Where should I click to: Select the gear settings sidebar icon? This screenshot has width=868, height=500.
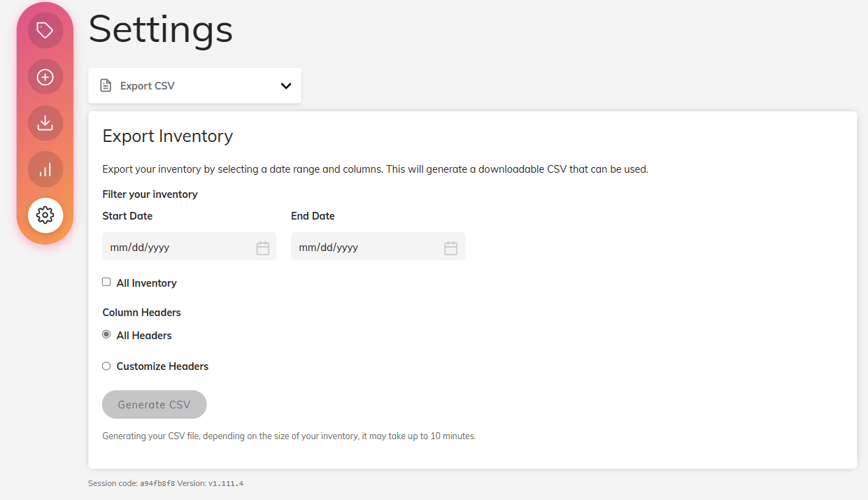[45, 215]
